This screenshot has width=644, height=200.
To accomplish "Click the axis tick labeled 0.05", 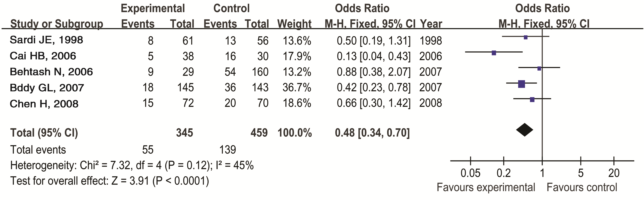I will 470,173.
